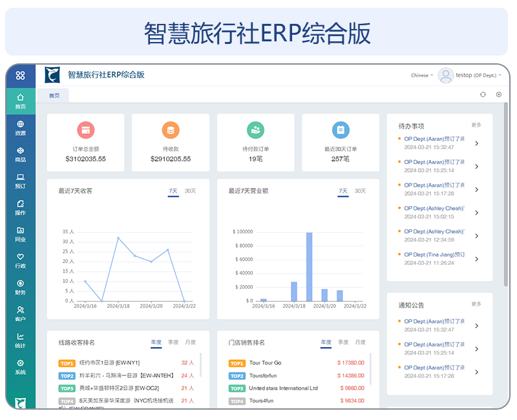Click the tallest bar in the revenue chart
Screen dimensions: 517x420
coord(310,267)
